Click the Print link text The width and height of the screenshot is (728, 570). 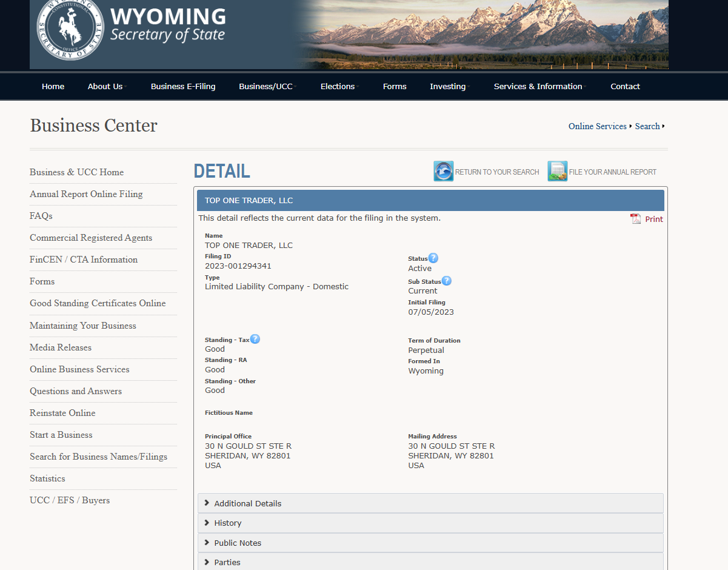tap(653, 219)
